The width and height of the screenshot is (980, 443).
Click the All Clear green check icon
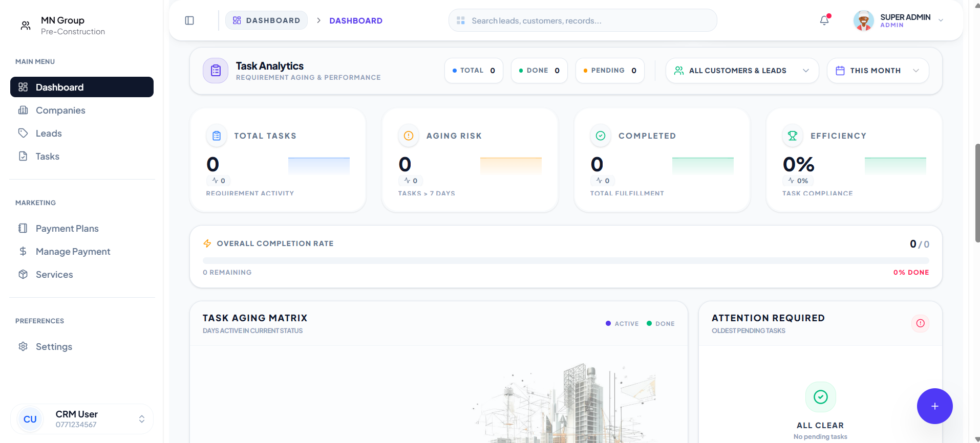tap(821, 397)
